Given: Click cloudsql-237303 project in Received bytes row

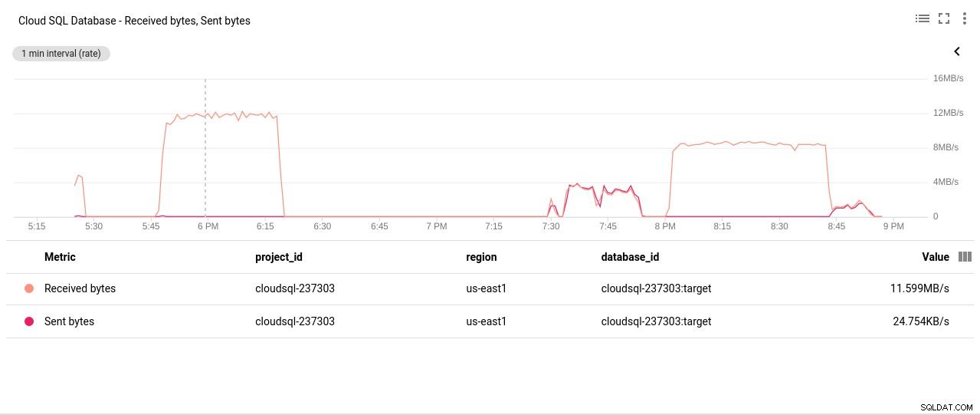Looking at the screenshot, I should pyautogui.click(x=295, y=288).
